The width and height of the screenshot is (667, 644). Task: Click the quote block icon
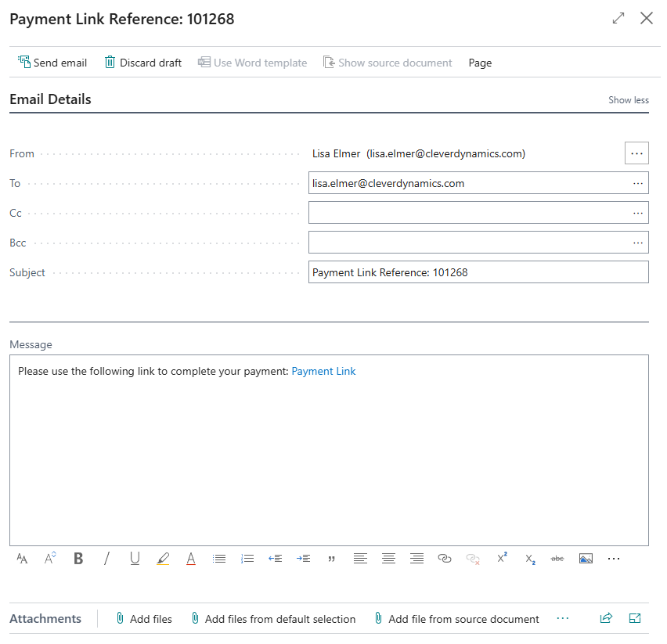332,559
